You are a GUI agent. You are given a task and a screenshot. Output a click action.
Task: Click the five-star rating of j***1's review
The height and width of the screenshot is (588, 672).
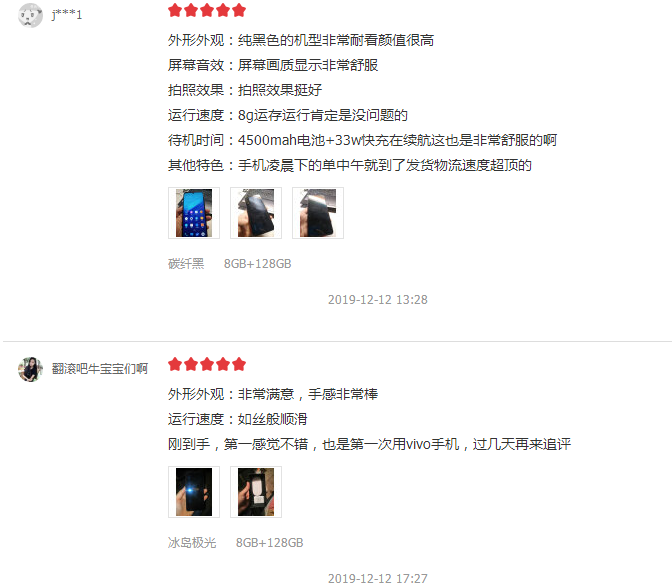tap(207, 10)
